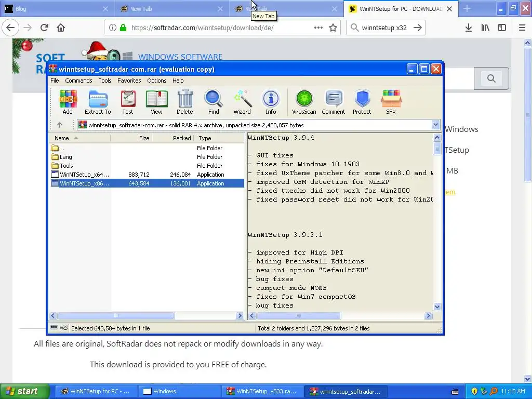This screenshot has width=532, height=399.
Task: Open the Firefox hamburger menu
Action: click(522, 28)
